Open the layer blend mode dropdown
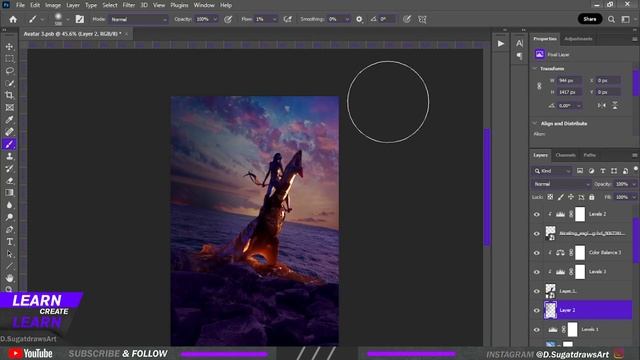Image resolution: width=640 pixels, height=360 pixels. (561, 184)
